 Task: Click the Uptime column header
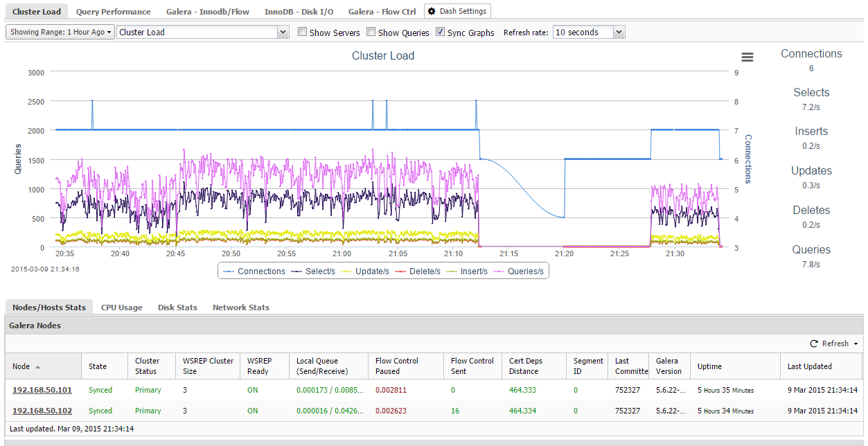[709, 366]
